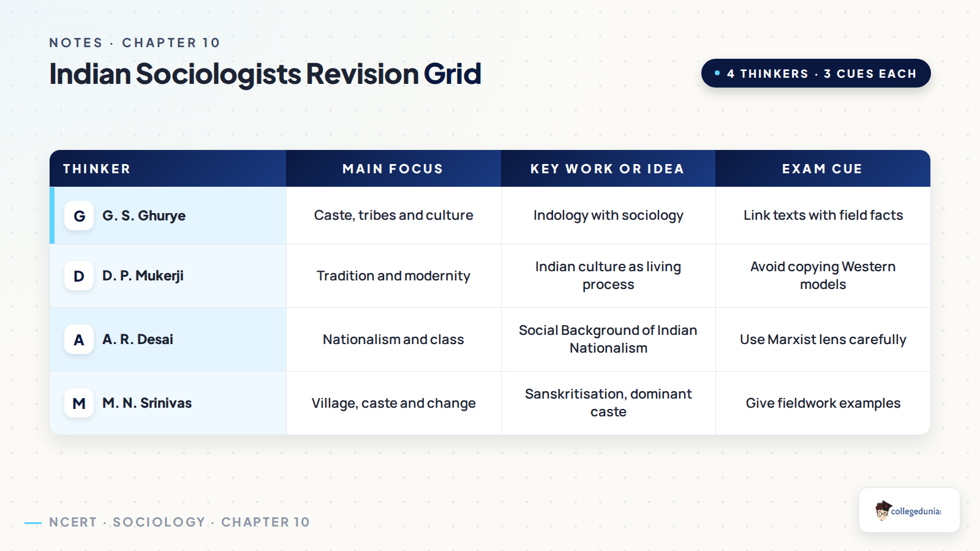Click 'Give fieldwork examples' cell
This screenshot has height=551, width=980.
[x=823, y=403]
